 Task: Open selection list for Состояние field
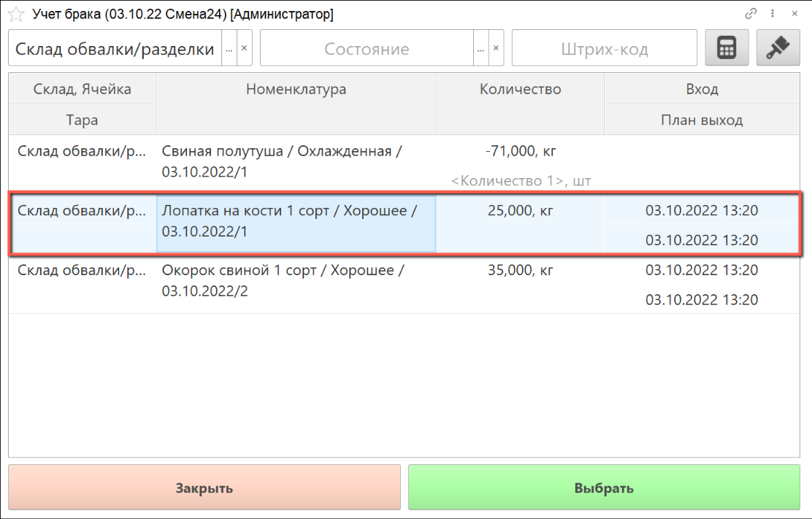[x=480, y=49]
